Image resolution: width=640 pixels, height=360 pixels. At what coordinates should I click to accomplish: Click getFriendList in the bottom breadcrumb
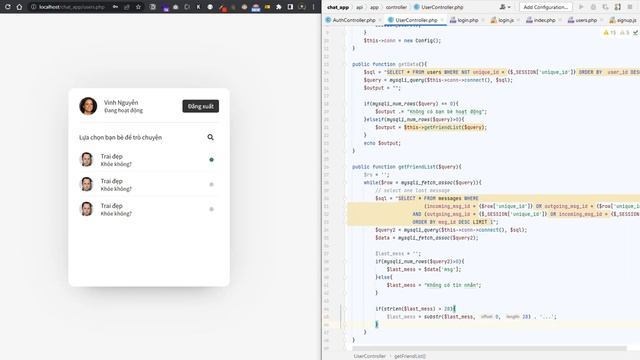click(410, 356)
